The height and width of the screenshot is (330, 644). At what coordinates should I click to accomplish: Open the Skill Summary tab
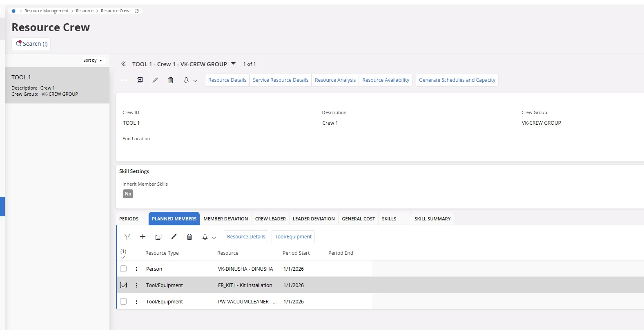pos(432,219)
